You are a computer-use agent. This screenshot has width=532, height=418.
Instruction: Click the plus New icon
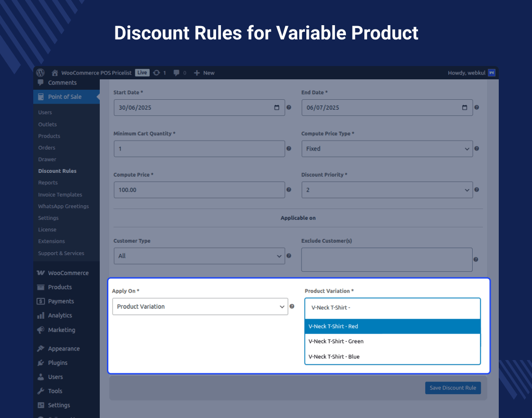coord(197,73)
